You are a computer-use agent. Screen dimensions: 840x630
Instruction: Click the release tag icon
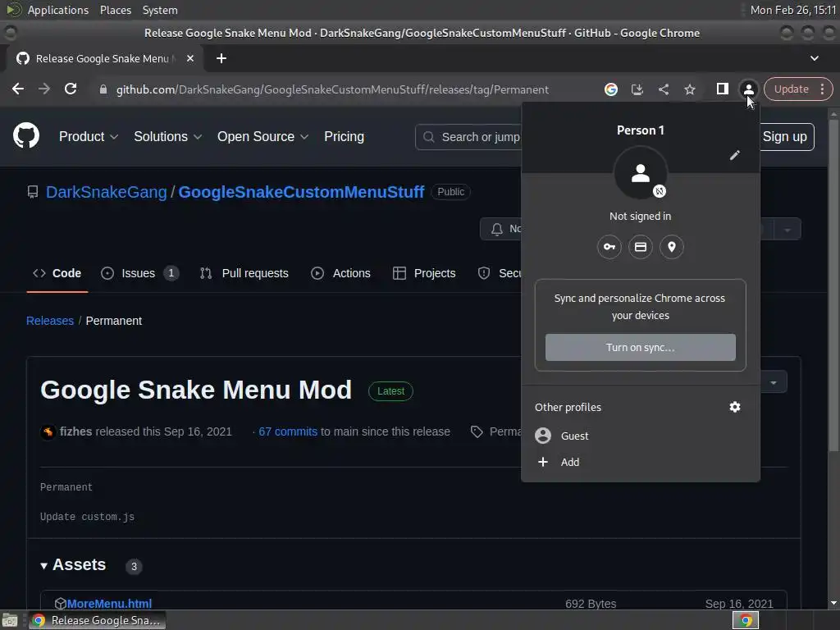pyautogui.click(x=477, y=431)
